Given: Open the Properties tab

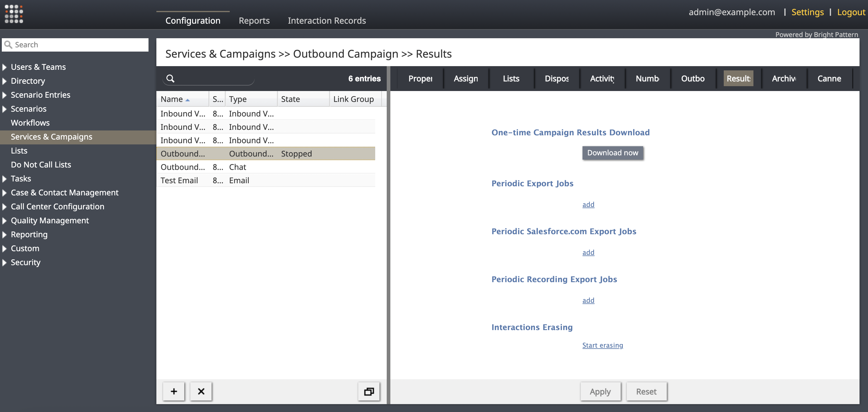Looking at the screenshot, I should [420, 79].
